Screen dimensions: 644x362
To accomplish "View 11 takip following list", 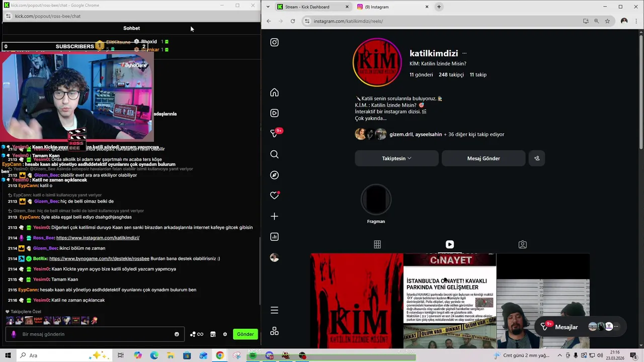I will pyautogui.click(x=478, y=74).
